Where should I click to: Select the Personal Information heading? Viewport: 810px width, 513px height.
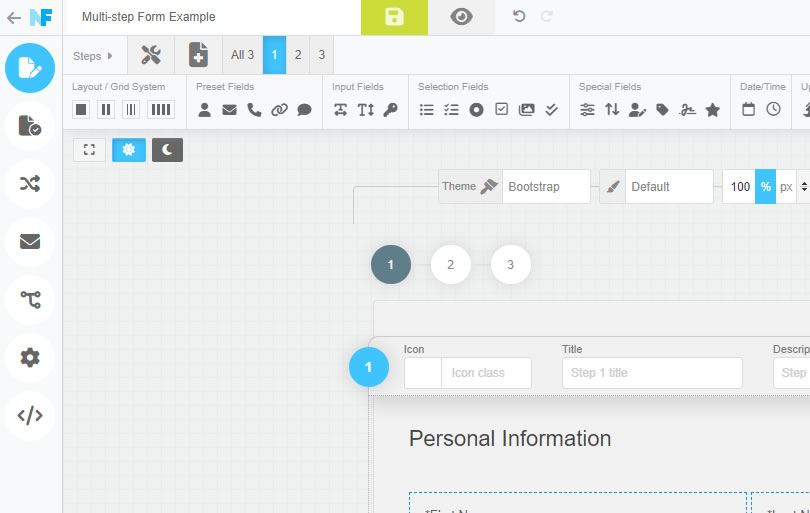(x=510, y=439)
